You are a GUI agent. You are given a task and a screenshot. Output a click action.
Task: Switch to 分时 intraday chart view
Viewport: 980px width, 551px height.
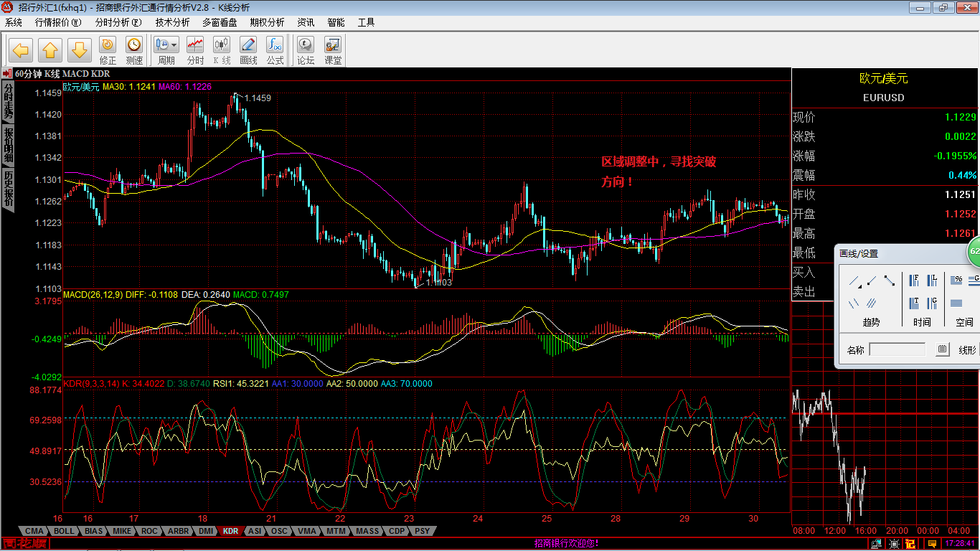click(195, 50)
